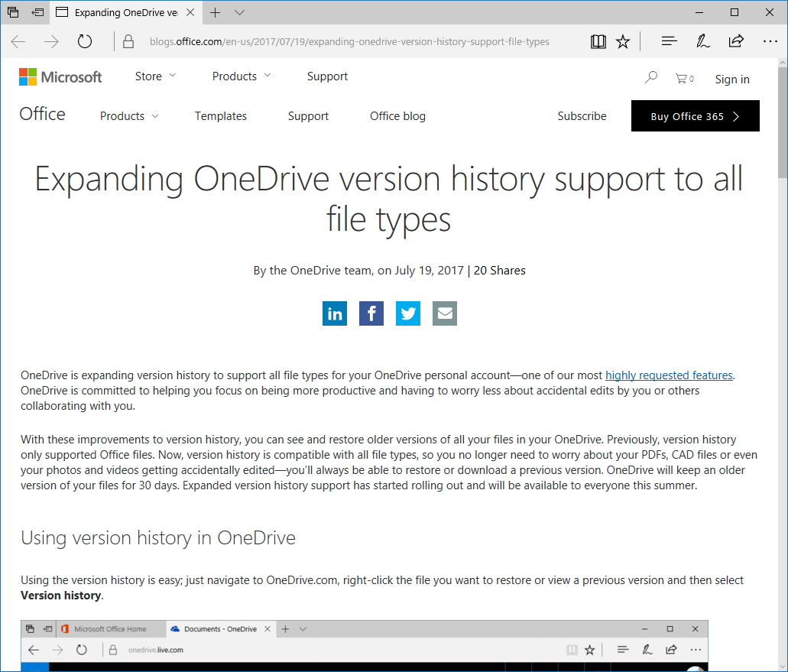Share article on Twitter
The width and height of the screenshot is (788, 672).
[408, 313]
